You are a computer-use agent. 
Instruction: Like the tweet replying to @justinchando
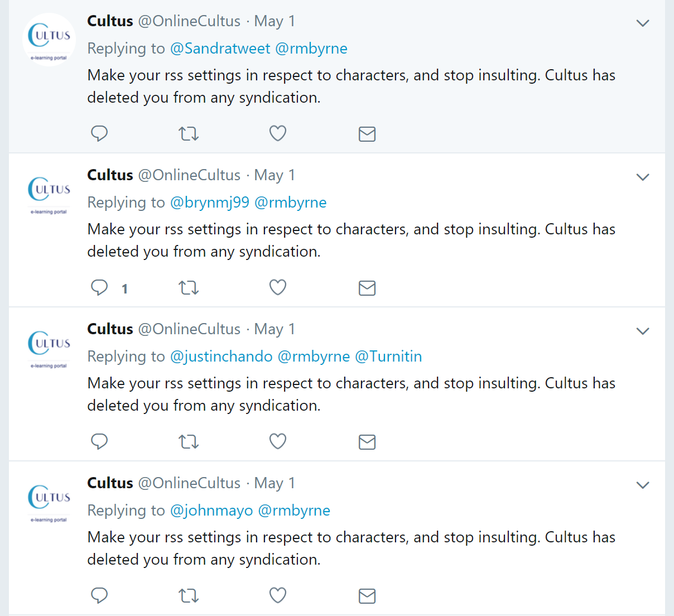coord(278,441)
